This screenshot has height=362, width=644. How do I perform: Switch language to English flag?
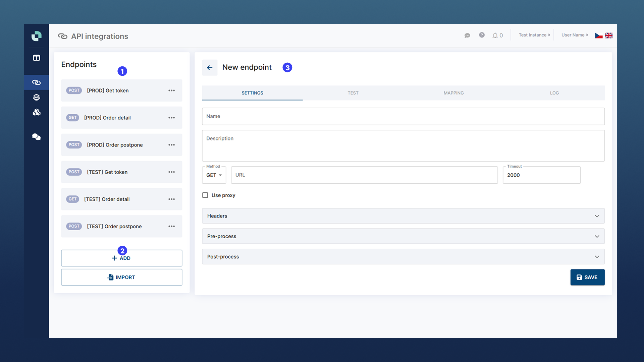(x=609, y=35)
